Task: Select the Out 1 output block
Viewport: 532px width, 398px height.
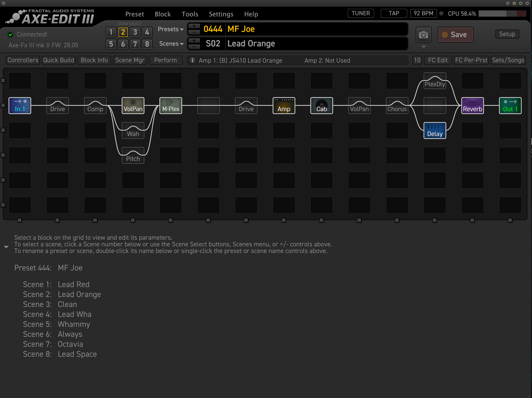Action: click(510, 106)
